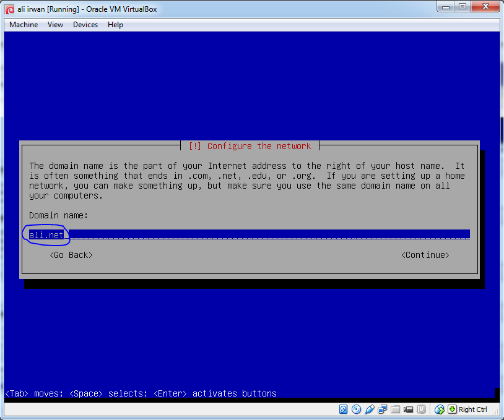Viewport: 504px width, 420px height.
Task: Click the Right Ctrl host key label
Action: point(472,409)
